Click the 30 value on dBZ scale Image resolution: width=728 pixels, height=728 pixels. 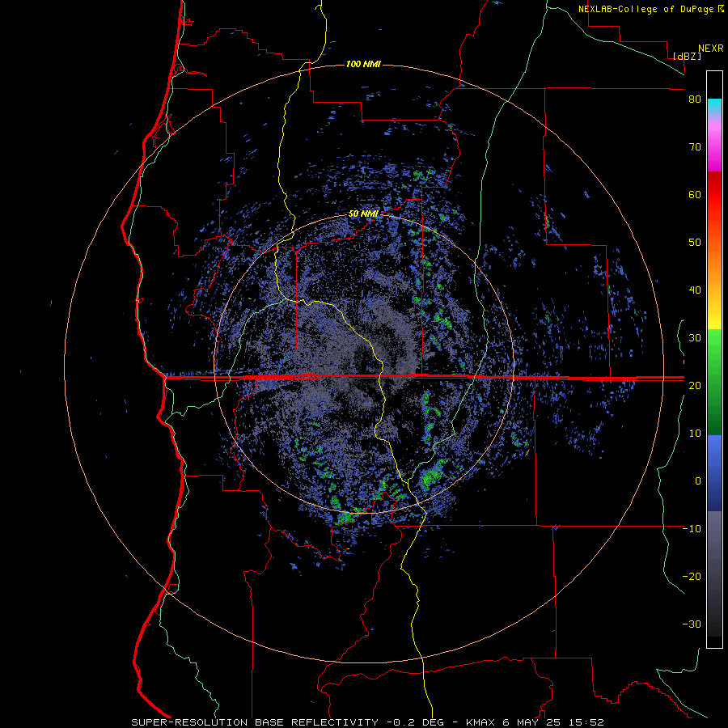[x=695, y=338]
